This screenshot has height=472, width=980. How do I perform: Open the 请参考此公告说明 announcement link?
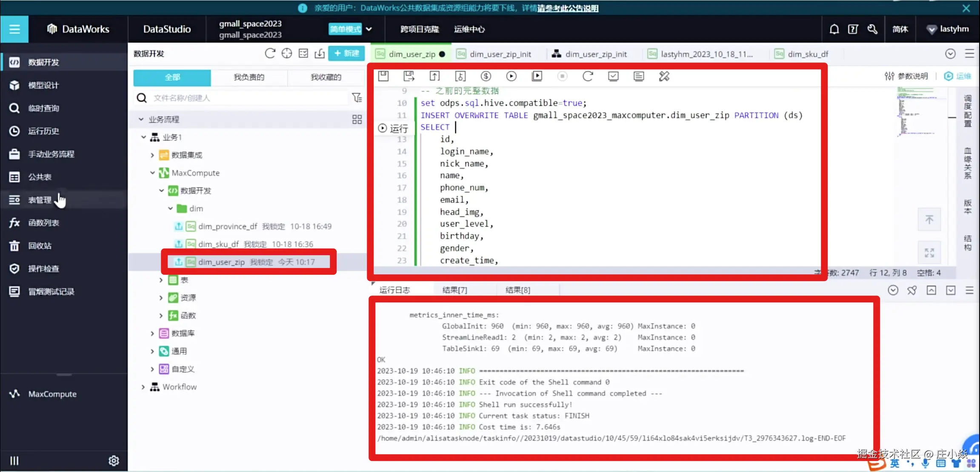pyautogui.click(x=568, y=8)
